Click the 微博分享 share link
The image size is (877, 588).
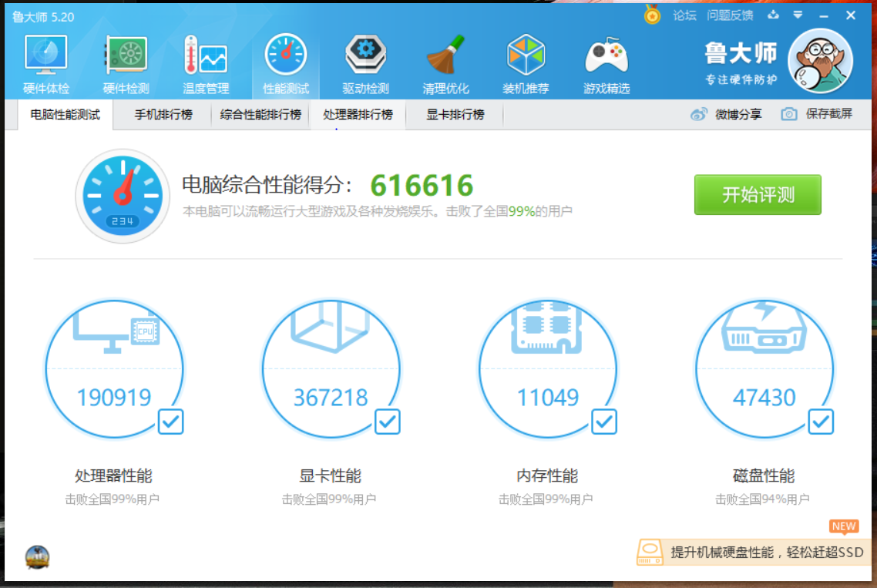(x=726, y=115)
